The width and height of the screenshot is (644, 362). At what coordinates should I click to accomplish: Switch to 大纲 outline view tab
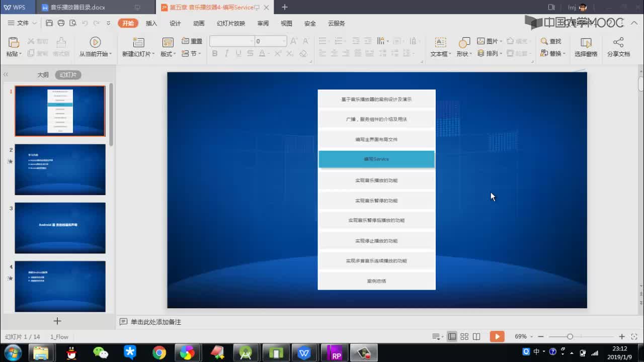(43, 74)
